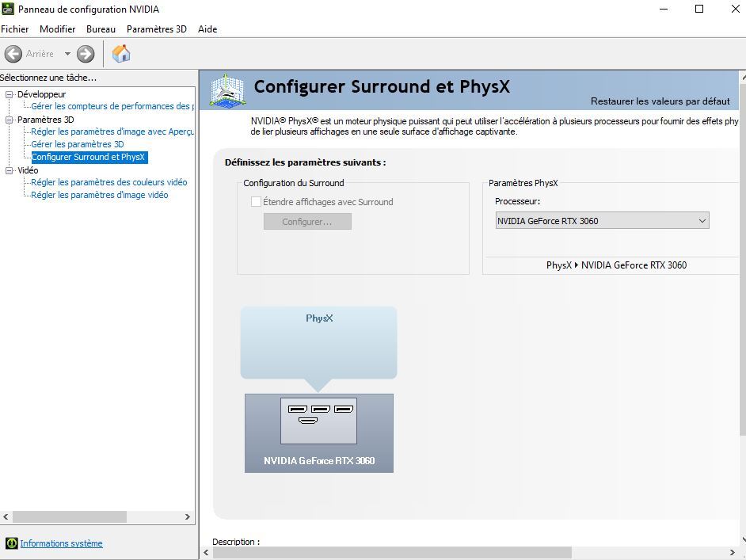This screenshot has height=560, width=746.
Task: Open the Fichier menu
Action: click(x=15, y=29)
